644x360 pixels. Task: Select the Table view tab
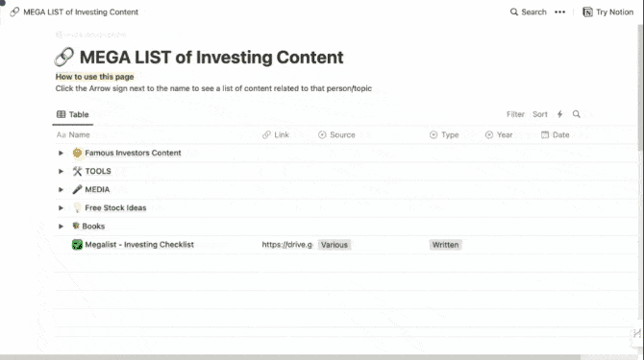pos(73,114)
